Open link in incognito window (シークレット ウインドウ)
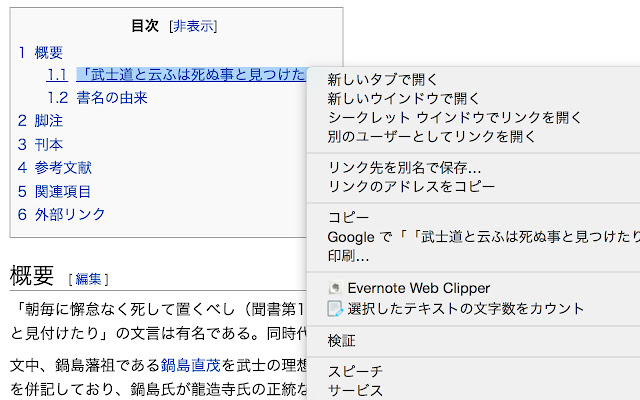The height and width of the screenshot is (400, 640). (x=455, y=117)
